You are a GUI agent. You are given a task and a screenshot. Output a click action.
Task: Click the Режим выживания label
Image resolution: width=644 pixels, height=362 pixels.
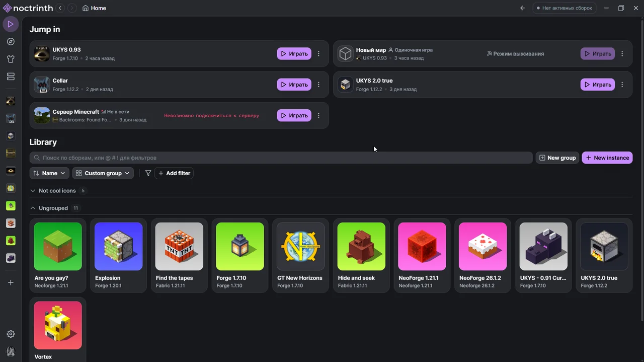(x=515, y=54)
